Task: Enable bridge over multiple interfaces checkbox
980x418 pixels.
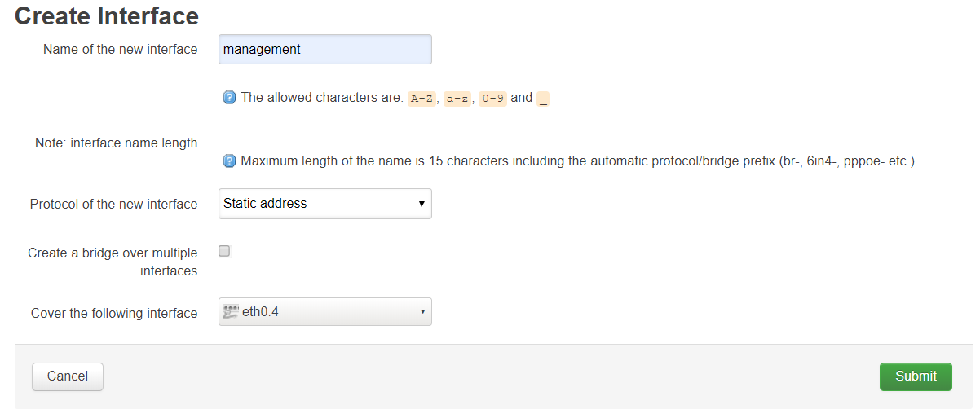Action: pos(224,251)
